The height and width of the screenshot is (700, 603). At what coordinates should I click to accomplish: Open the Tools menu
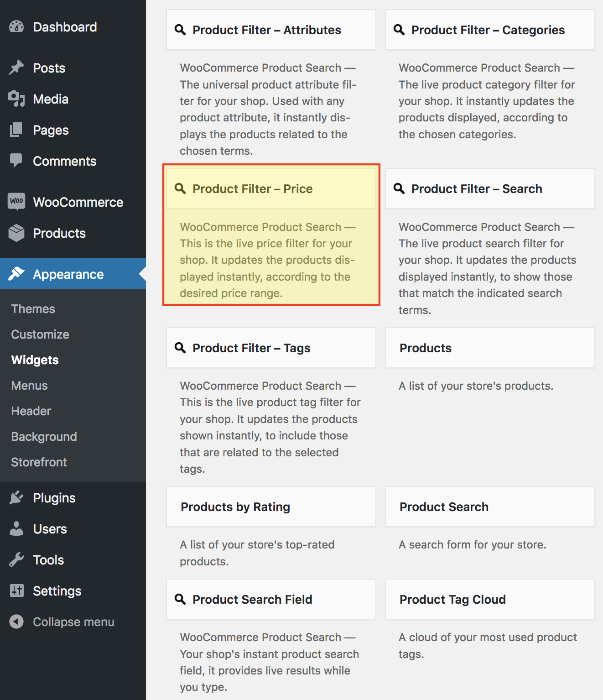(x=73, y=560)
